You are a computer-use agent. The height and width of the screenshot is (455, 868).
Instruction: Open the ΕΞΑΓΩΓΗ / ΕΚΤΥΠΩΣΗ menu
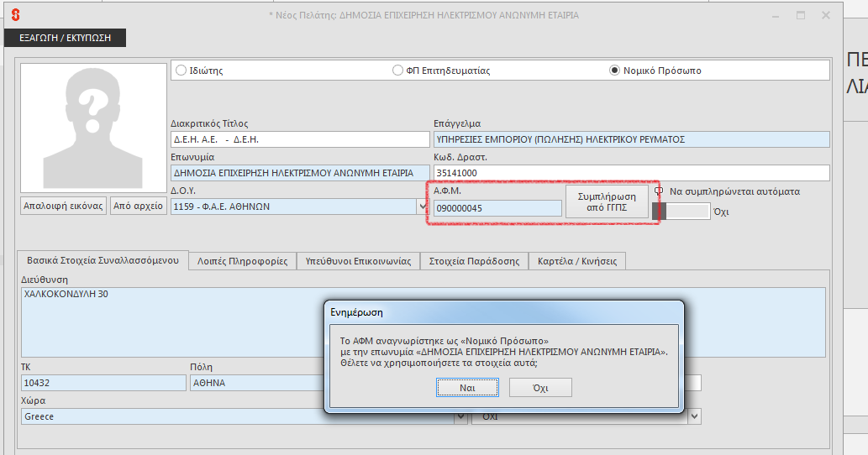[x=66, y=38]
